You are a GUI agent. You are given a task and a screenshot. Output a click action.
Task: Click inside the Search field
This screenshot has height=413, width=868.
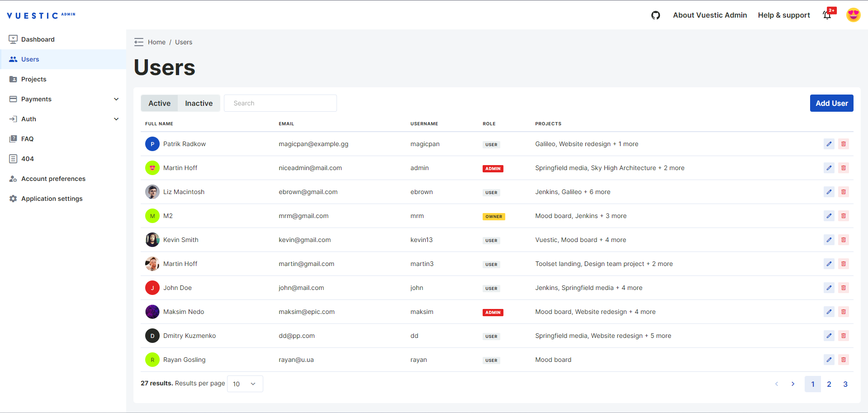[x=280, y=103]
